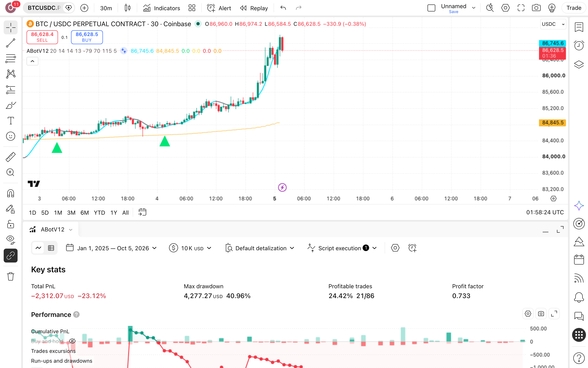
Task: Delete drawings with the trash icon
Action: click(x=10, y=276)
